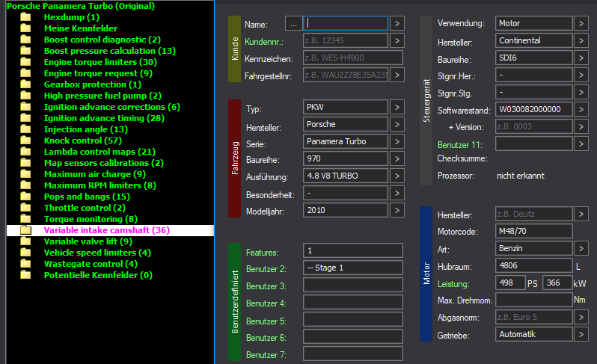Click the Ignition advance corrections folder icon
The height and width of the screenshot is (364, 597).
point(25,107)
